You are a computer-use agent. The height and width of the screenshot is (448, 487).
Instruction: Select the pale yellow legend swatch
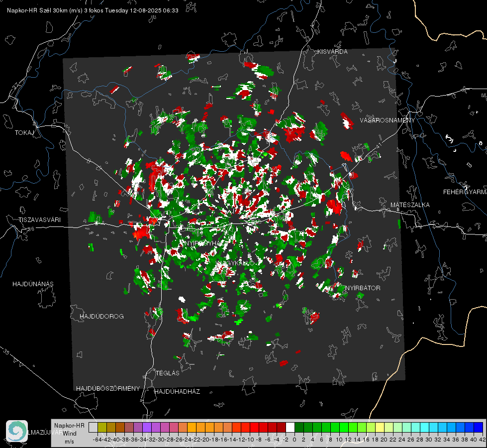pyautogui.click(x=380, y=427)
